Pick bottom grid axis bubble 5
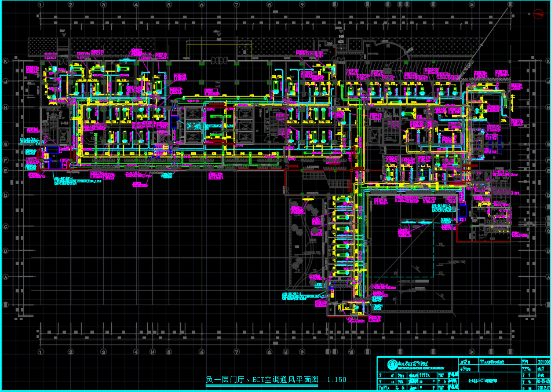Screen dimensions: 551x392 click(x=169, y=351)
